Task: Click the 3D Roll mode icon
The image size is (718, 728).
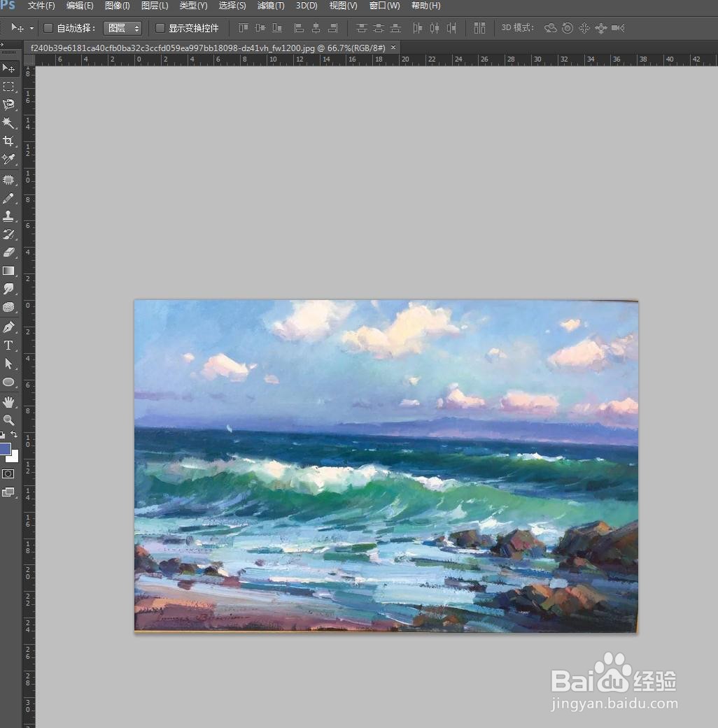Action: click(568, 28)
